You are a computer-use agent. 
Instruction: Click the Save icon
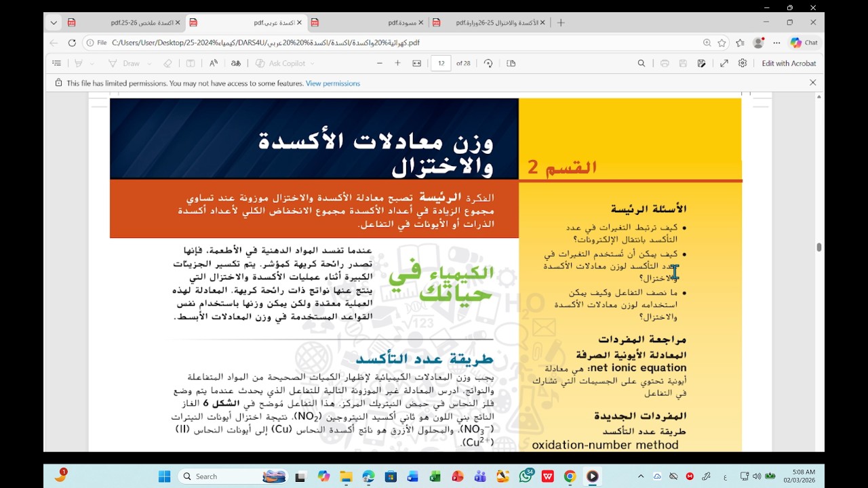[683, 63]
